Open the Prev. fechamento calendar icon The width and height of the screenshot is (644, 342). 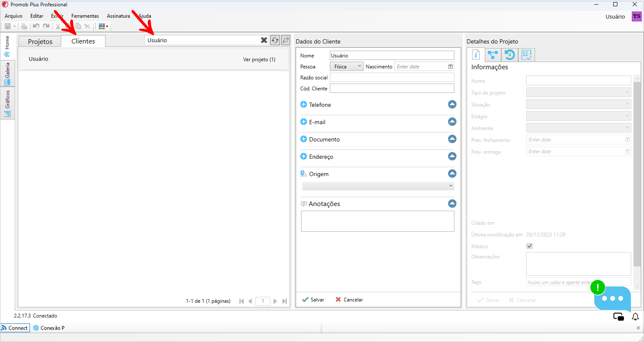click(x=628, y=139)
